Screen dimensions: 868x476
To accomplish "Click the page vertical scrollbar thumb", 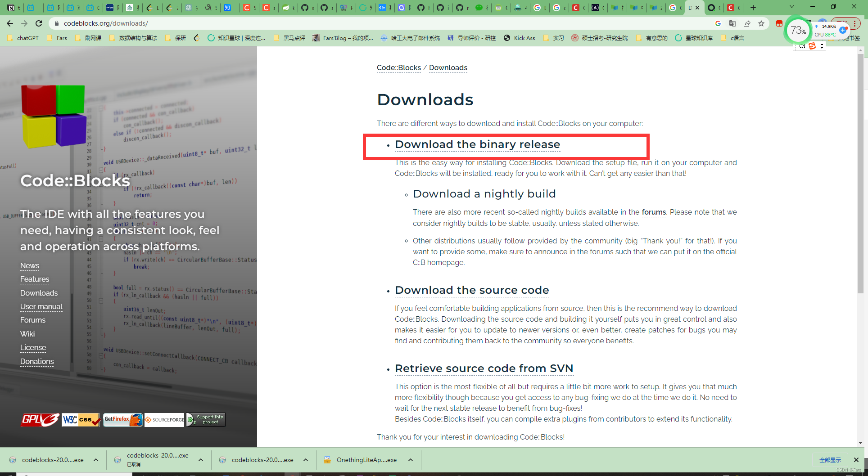I will pos(860,173).
